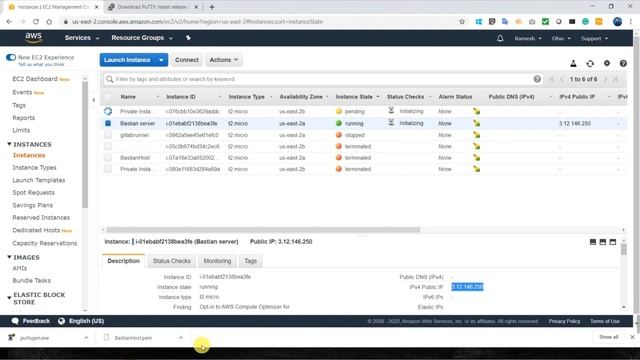Screen dimensions: 640x360
Task: Open EC2 Dashboard in sidebar
Action: tap(35, 79)
